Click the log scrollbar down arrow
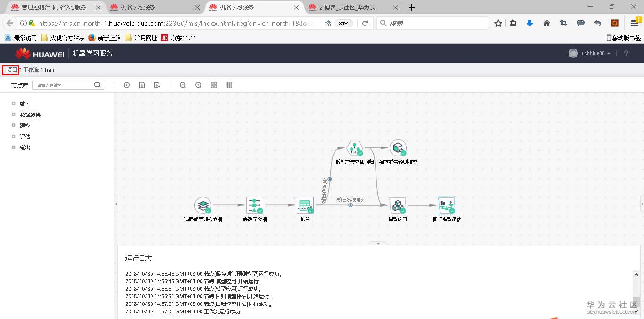 tap(637, 311)
